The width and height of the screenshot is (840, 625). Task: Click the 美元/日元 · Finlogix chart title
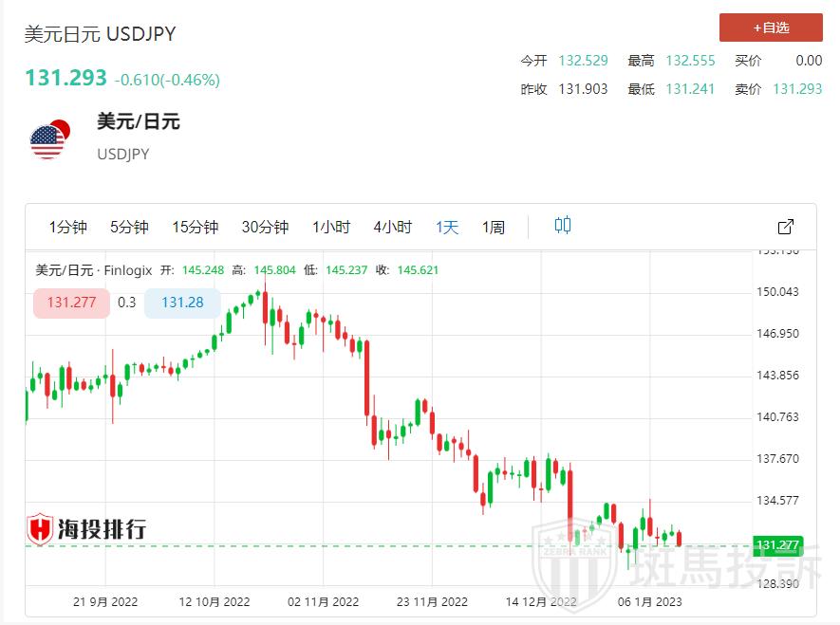click(94, 270)
